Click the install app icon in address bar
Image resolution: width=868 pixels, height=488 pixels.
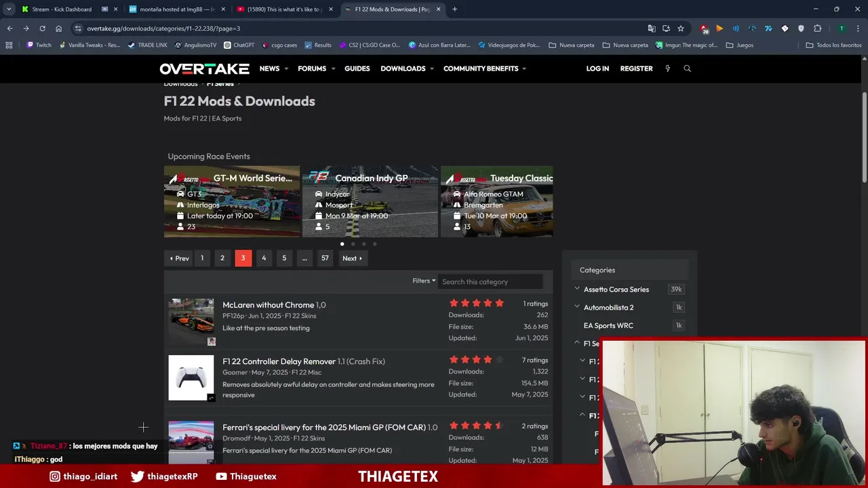pyautogui.click(x=666, y=28)
